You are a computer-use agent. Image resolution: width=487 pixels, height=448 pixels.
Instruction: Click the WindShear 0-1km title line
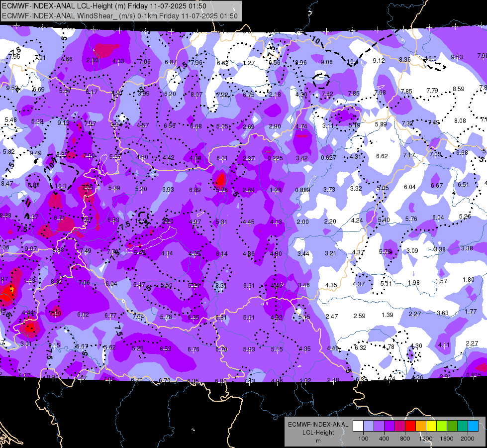120,16
